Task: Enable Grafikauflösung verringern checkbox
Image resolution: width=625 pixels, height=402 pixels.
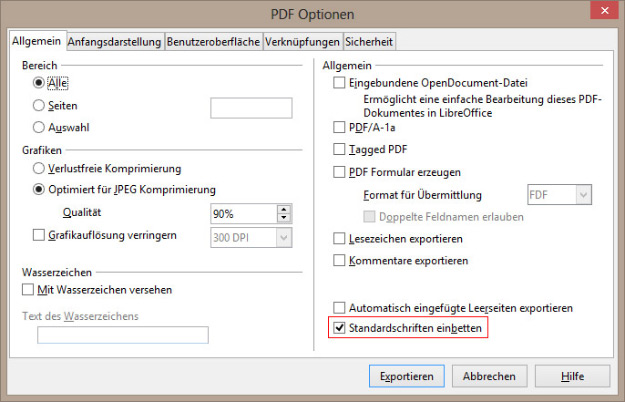Action: click(x=39, y=235)
